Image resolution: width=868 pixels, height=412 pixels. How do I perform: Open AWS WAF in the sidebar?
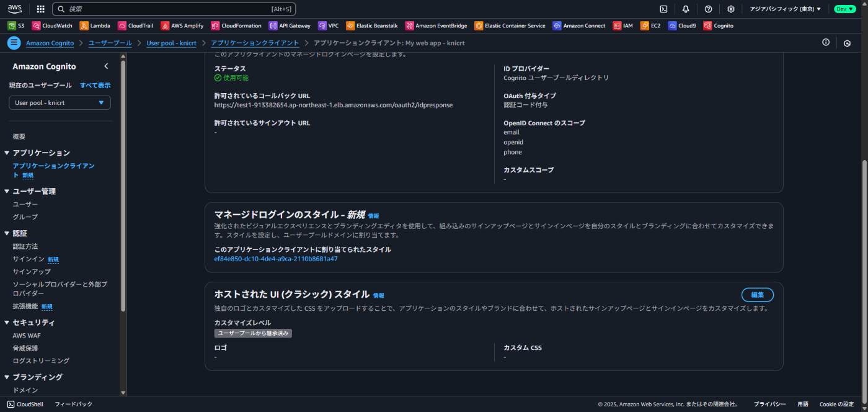click(27, 336)
